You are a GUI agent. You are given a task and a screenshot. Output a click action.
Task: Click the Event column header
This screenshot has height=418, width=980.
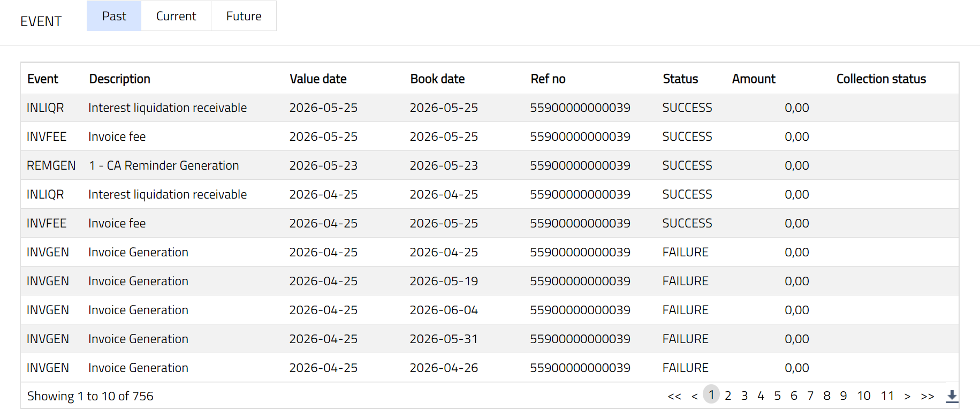click(43, 79)
